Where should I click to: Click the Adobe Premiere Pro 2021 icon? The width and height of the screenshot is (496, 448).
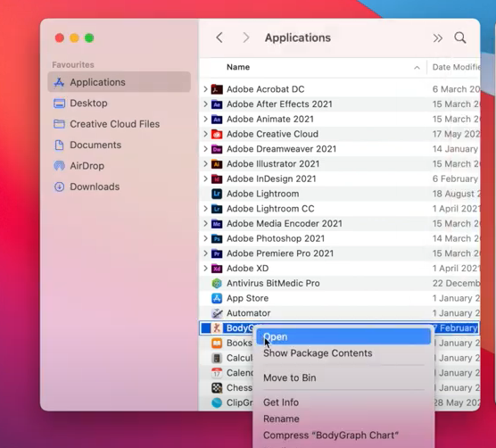217,253
